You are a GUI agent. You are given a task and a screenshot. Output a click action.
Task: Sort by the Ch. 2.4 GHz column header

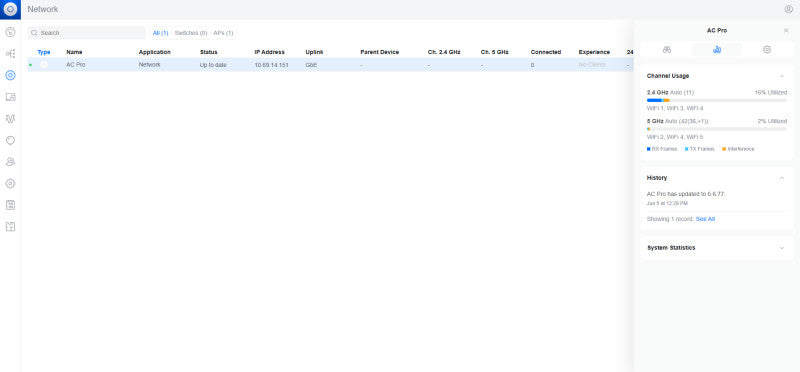(444, 52)
